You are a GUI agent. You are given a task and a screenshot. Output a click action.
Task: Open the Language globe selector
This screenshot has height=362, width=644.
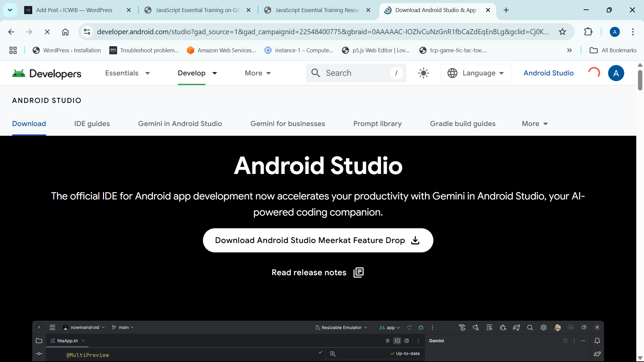[x=476, y=73]
